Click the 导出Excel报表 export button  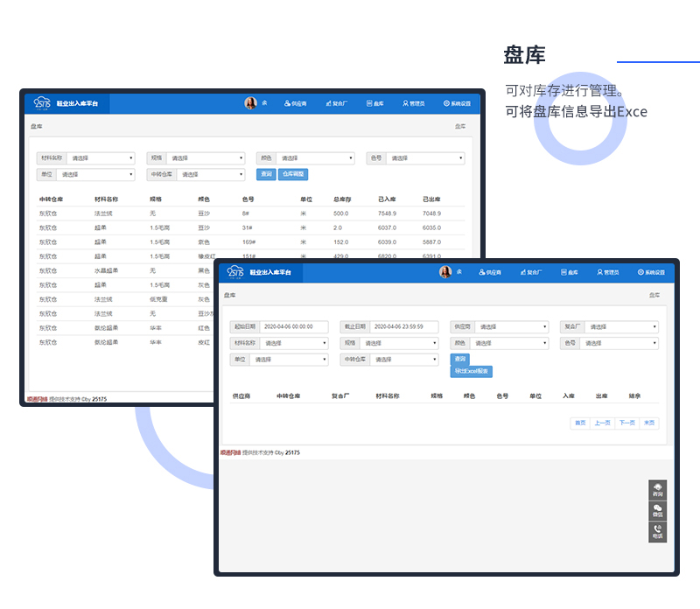coord(472,372)
